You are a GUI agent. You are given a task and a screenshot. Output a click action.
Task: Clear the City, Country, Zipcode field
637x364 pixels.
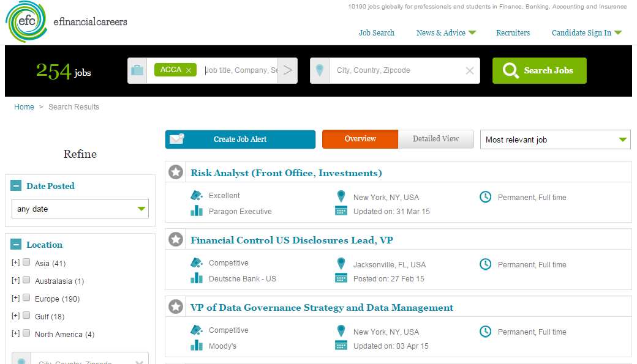[470, 70]
